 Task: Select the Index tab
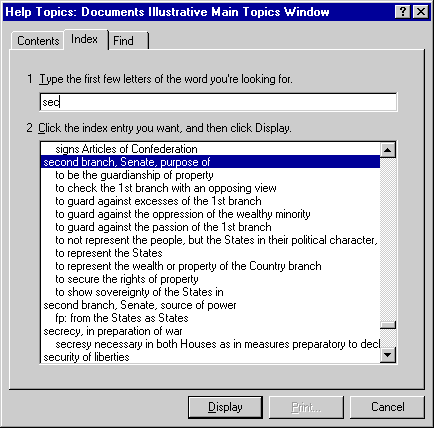pos(85,39)
